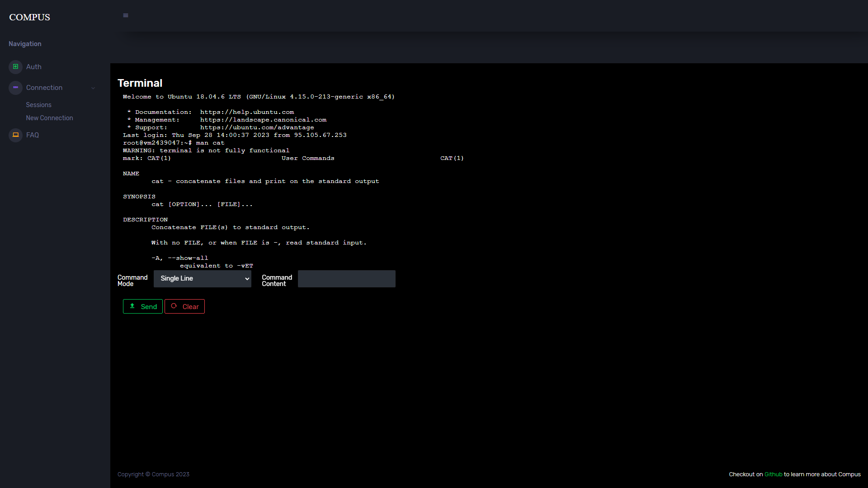Click the Command Content label
The width and height of the screenshot is (868, 488).
click(277, 281)
